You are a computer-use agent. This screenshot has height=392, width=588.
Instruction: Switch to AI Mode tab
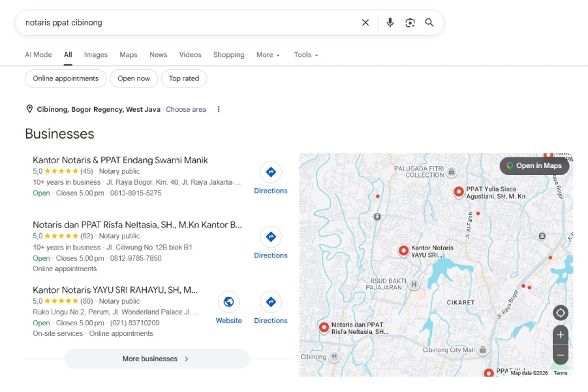(x=39, y=55)
